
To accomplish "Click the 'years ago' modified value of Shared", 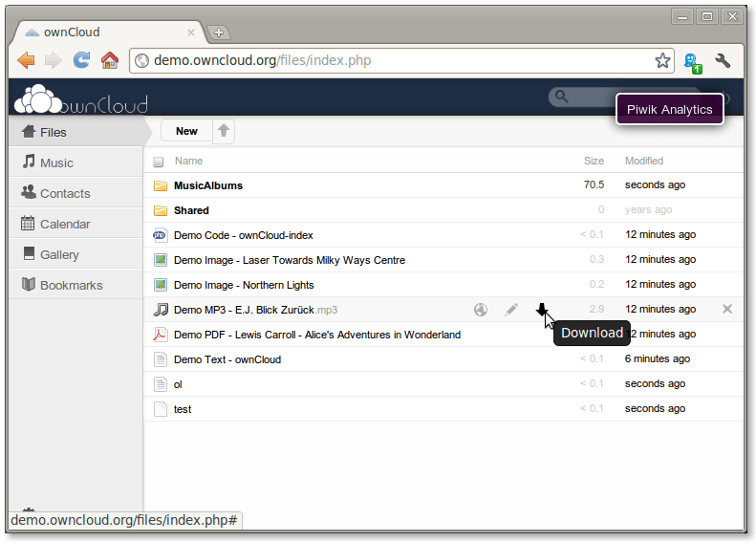I will 649,209.
